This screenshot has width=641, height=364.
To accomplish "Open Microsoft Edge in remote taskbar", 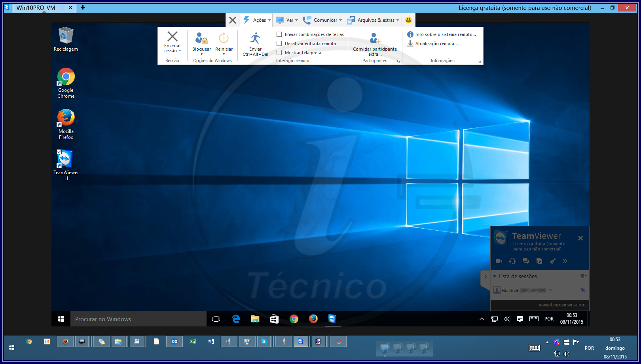I will pyautogui.click(x=236, y=319).
